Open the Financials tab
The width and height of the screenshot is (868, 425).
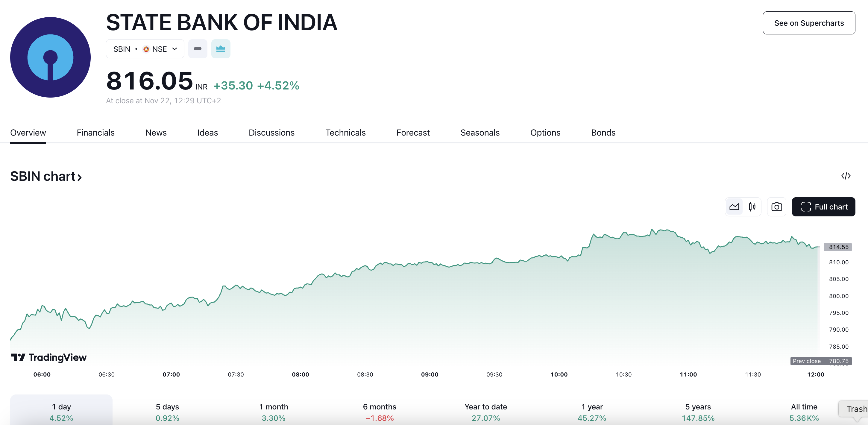(96, 133)
